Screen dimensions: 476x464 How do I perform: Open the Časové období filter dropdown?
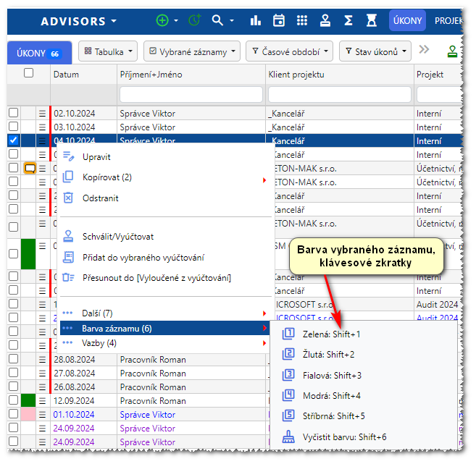[288, 51]
